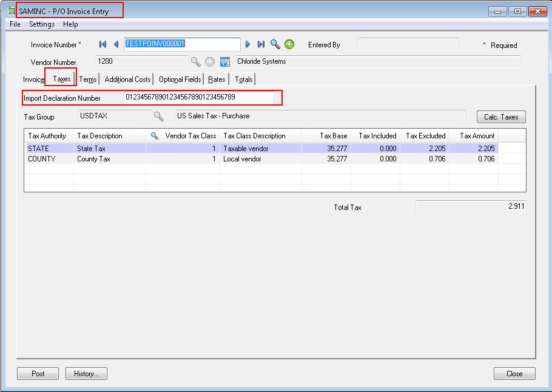Go to the previous invoice record

tap(116, 44)
